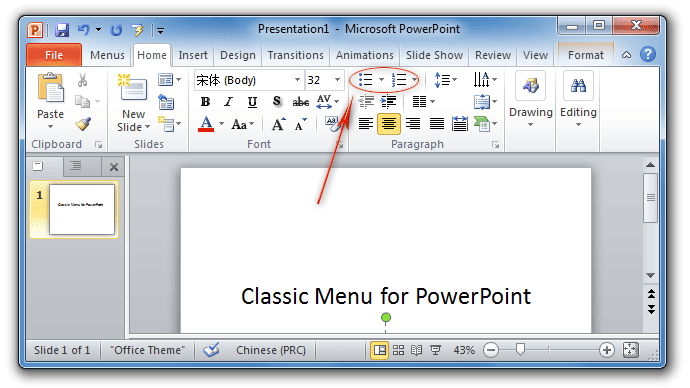Switch to the Insert tab

[x=193, y=55]
